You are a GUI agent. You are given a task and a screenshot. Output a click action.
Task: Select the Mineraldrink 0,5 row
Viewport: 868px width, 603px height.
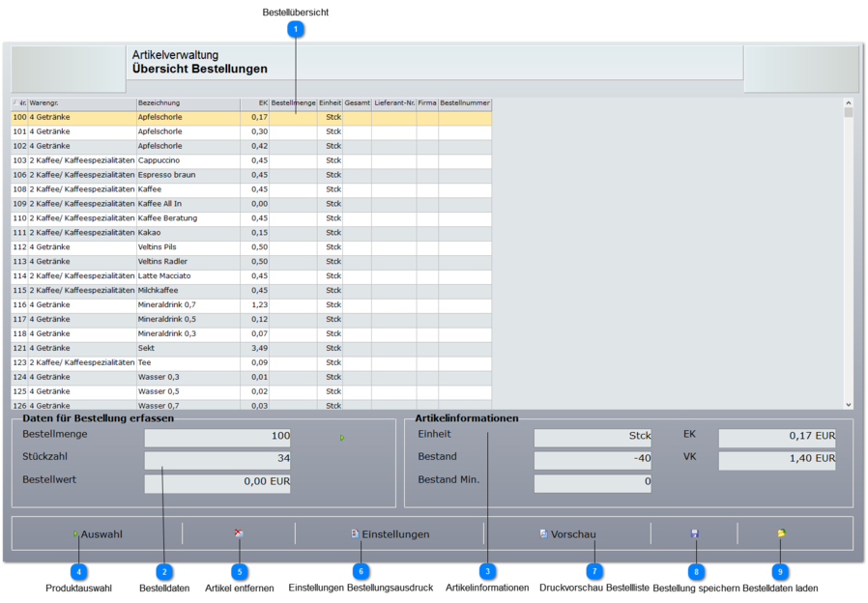click(x=250, y=319)
